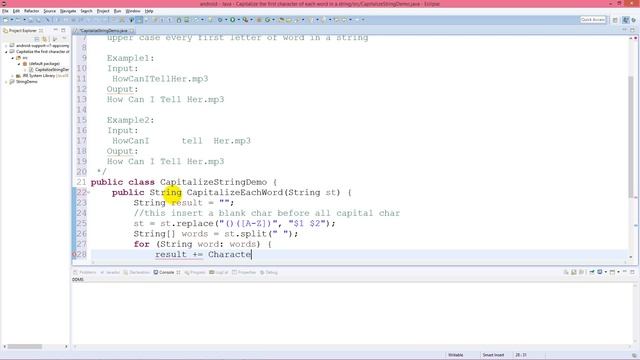Select the StringDemo project in the tree
640x360 pixels.
coord(23,82)
